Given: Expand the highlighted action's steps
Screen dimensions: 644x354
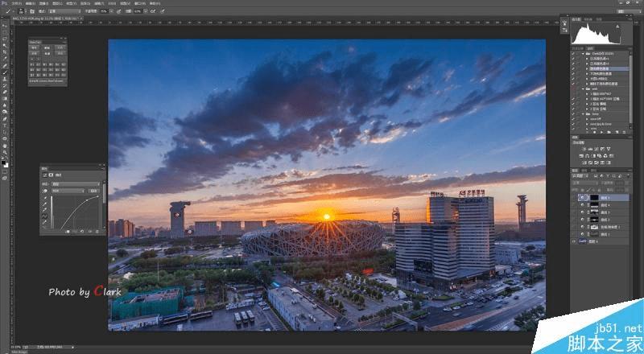Looking at the screenshot, I should [588, 68].
